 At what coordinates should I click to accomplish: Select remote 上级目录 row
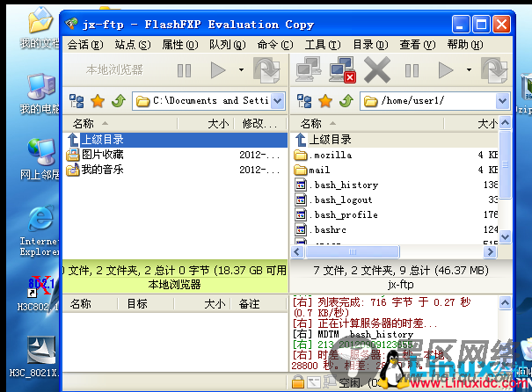[x=395, y=140]
